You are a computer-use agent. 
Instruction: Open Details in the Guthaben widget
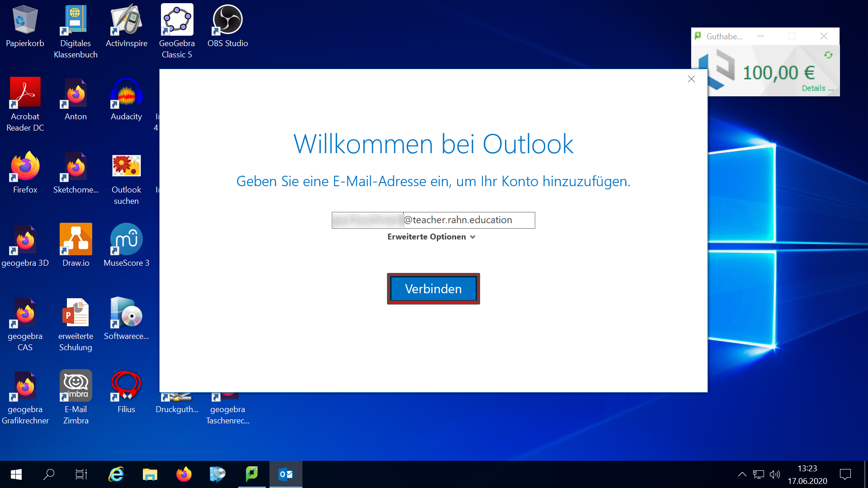[817, 88]
